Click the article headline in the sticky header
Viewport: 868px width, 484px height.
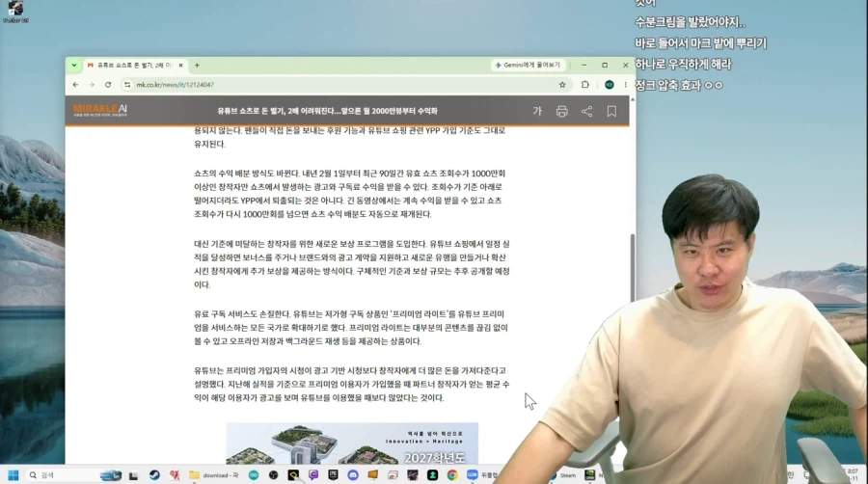[327, 111]
